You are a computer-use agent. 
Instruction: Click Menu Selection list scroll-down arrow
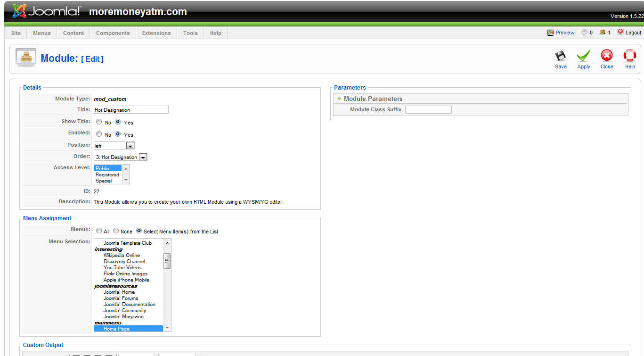pos(167,328)
